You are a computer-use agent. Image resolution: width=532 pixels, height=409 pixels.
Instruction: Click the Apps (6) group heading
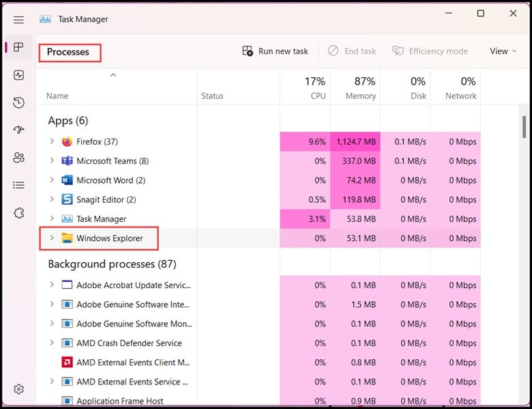tap(68, 121)
